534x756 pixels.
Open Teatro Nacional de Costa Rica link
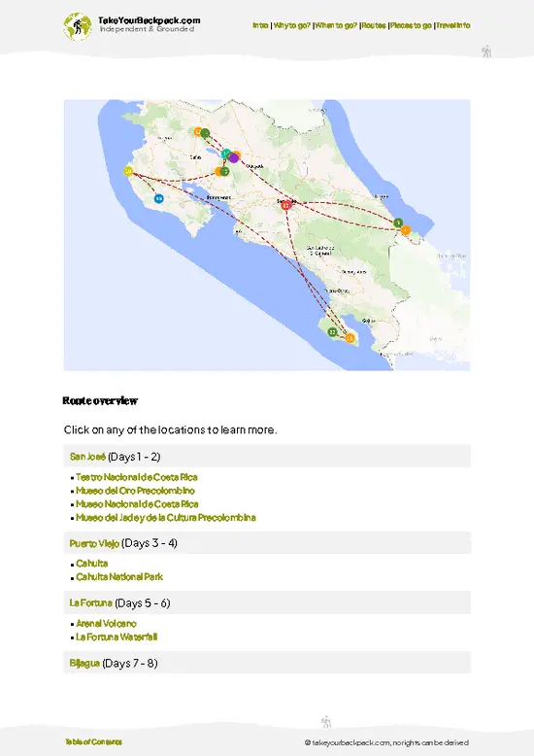[x=137, y=477]
